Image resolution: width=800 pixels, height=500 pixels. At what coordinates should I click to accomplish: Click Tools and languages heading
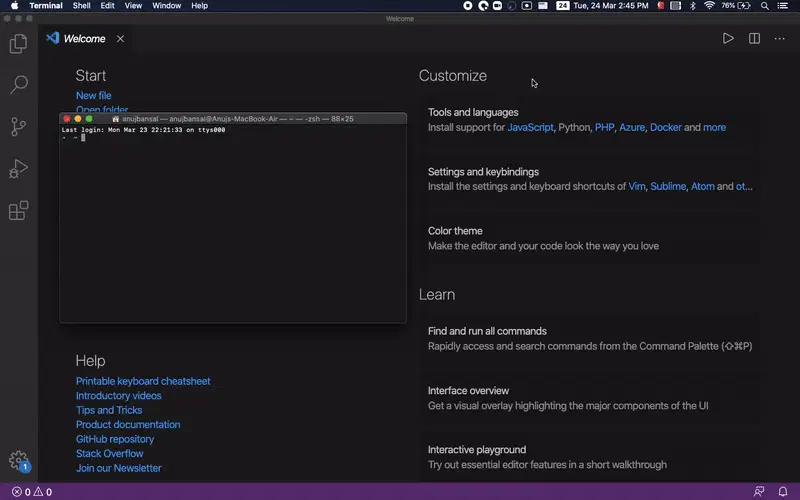coord(473,112)
